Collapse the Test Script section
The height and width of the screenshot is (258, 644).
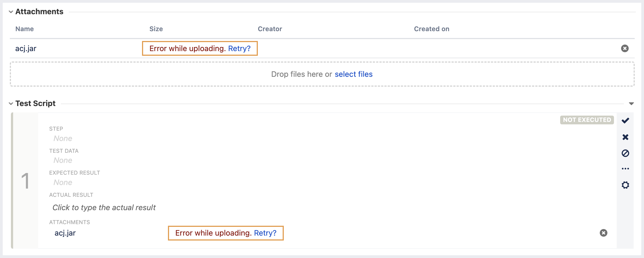[x=11, y=104]
